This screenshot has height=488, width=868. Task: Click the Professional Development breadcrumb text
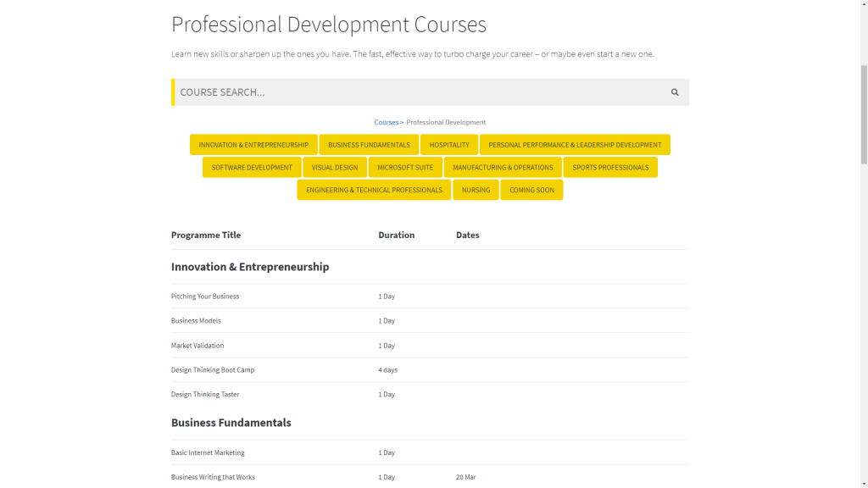pyautogui.click(x=446, y=122)
